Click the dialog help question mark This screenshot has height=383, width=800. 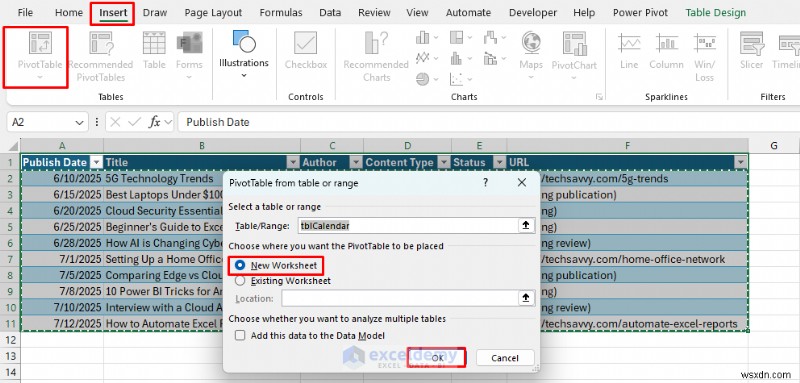[x=485, y=183]
